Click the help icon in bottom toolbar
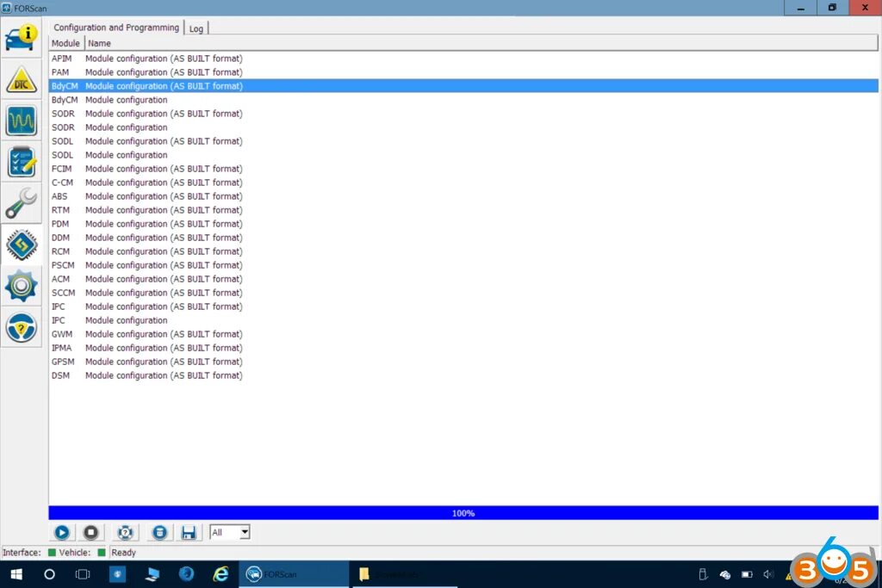This screenshot has height=588, width=882. point(126,532)
